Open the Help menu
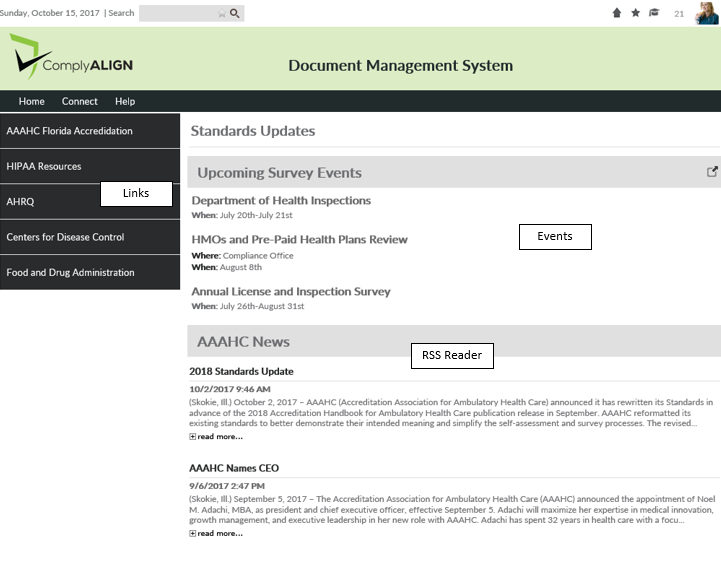721x565 pixels. point(125,101)
